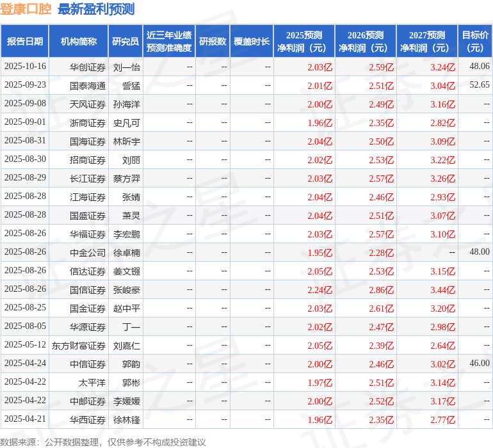This screenshot has height=448, width=493.
Task: Click the 2.64亿 profit forecast
Action: coord(442,346)
